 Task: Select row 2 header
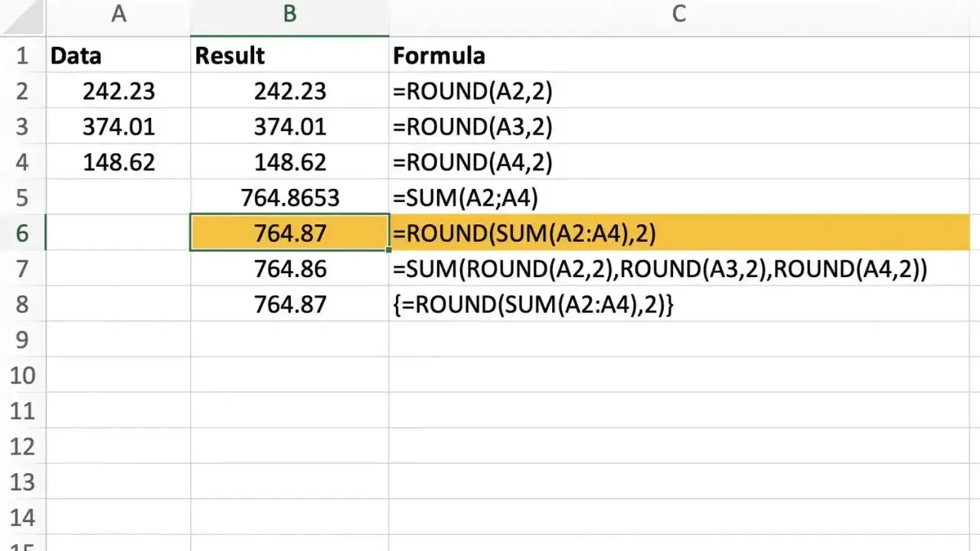pyautogui.click(x=22, y=91)
